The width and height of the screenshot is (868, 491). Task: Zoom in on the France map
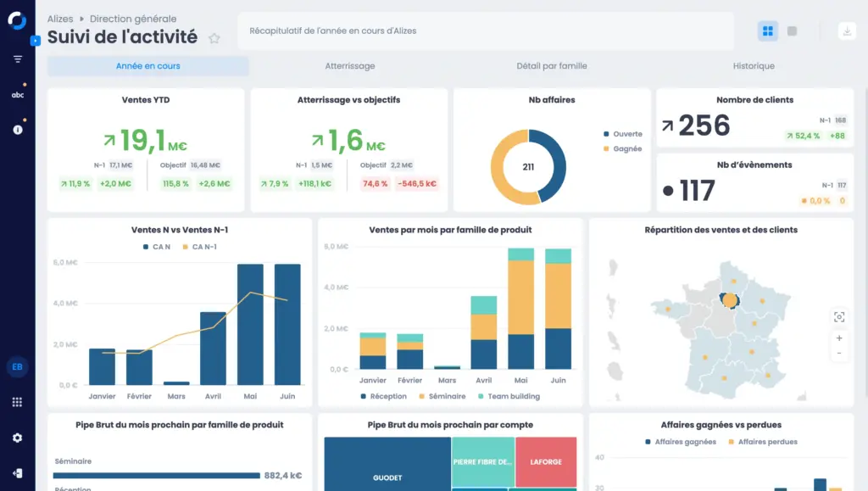(839, 338)
